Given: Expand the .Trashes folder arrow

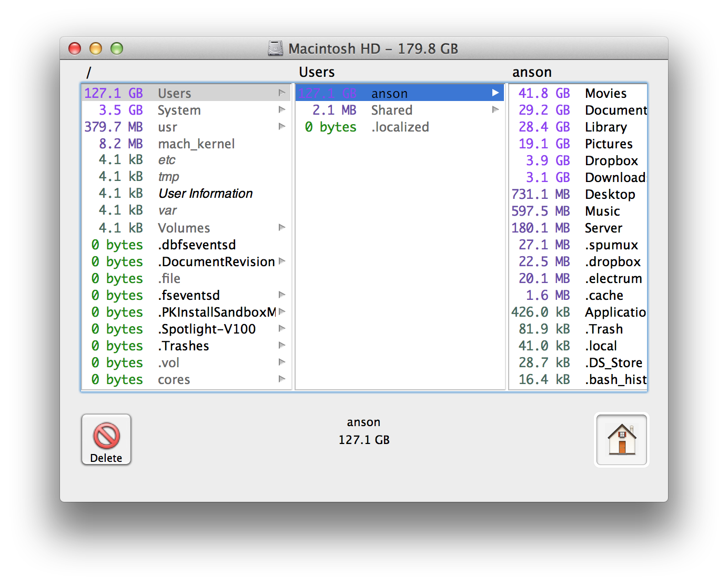Looking at the screenshot, I should [282, 345].
